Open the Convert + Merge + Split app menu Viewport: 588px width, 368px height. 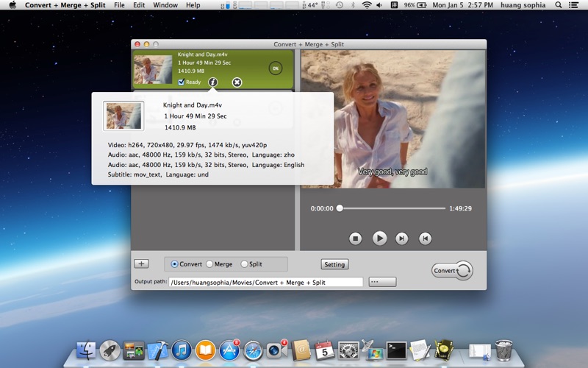(x=65, y=5)
